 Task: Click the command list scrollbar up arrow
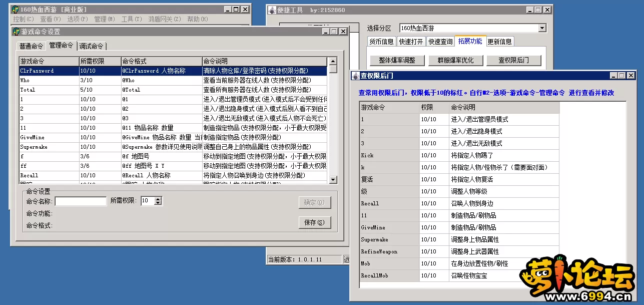pos(333,62)
